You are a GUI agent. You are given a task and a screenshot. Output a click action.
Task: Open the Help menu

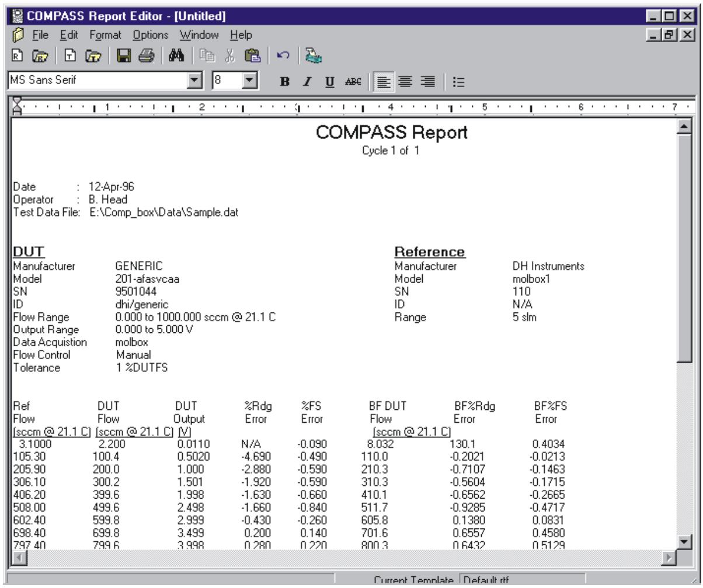(241, 36)
